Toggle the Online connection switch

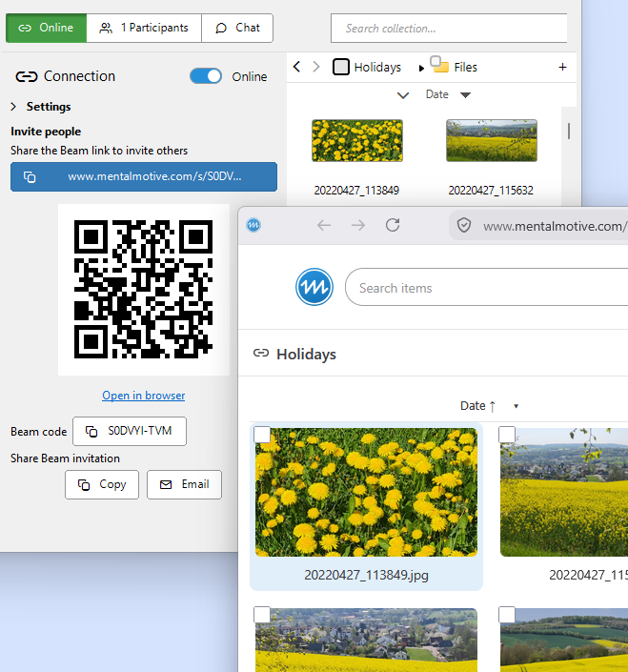[x=206, y=76]
